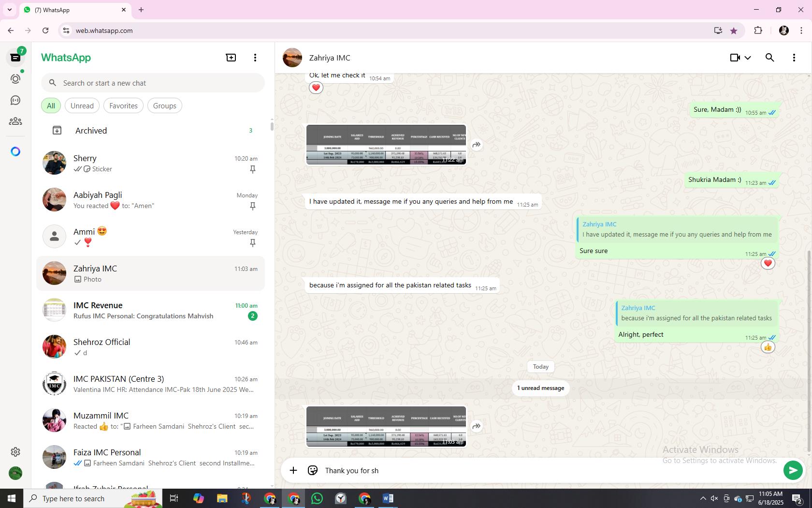Viewport: 812px width, 508px height.
Task: Open Chrome three-dot menu
Action: click(801, 30)
